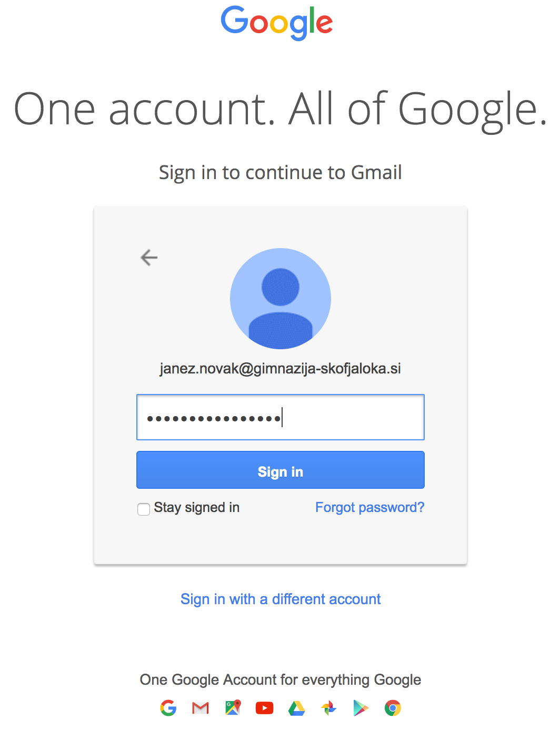
Task: Click the Gmail envelope icon
Action: point(201,708)
